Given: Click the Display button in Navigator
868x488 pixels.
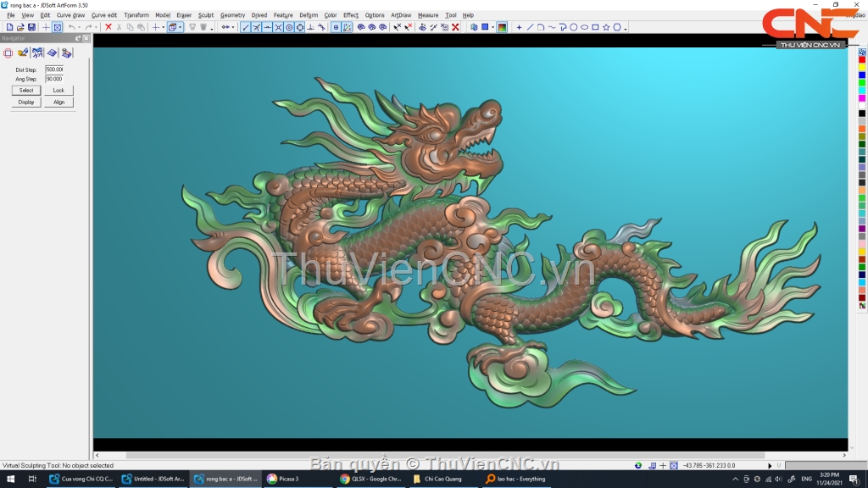Looking at the screenshot, I should coord(26,103).
